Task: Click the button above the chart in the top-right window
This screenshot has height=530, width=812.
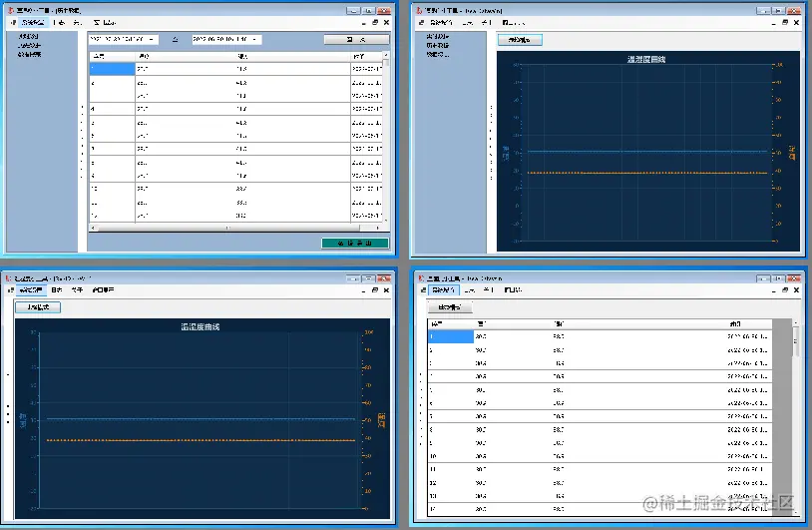Action: pos(520,40)
